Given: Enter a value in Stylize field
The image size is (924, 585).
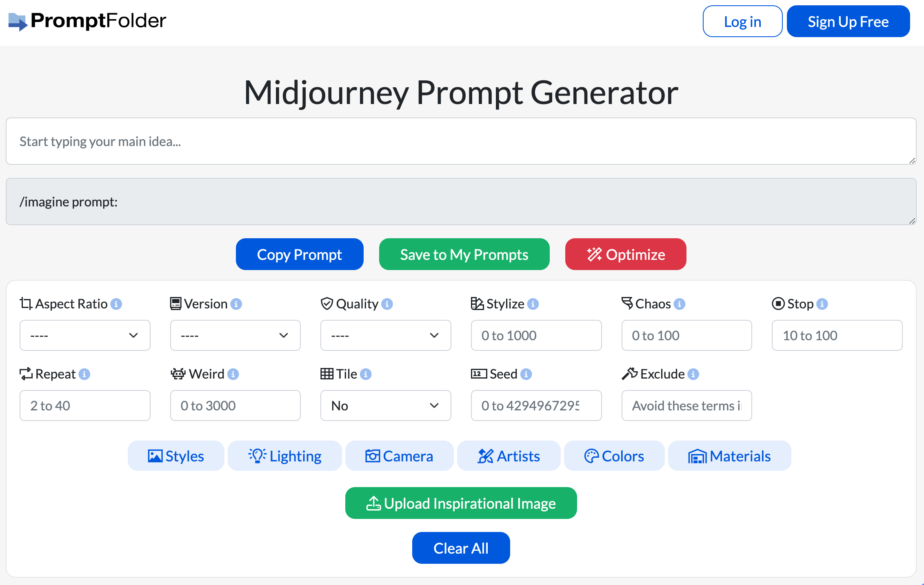Looking at the screenshot, I should tap(536, 335).
